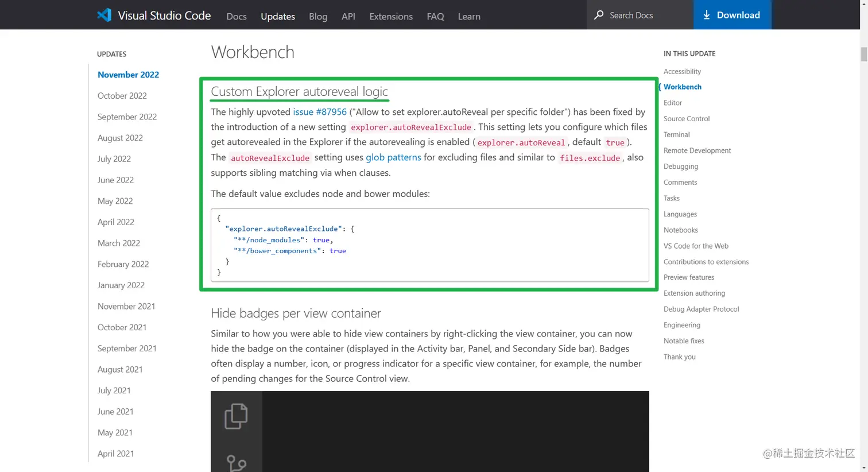Jump to Debug Adapter Protocol section
The height and width of the screenshot is (472, 868).
pyautogui.click(x=702, y=309)
